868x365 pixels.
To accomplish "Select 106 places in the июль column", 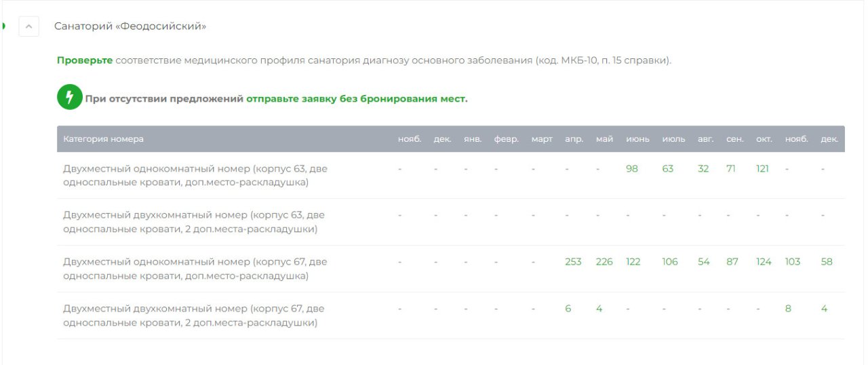I will pyautogui.click(x=670, y=262).
